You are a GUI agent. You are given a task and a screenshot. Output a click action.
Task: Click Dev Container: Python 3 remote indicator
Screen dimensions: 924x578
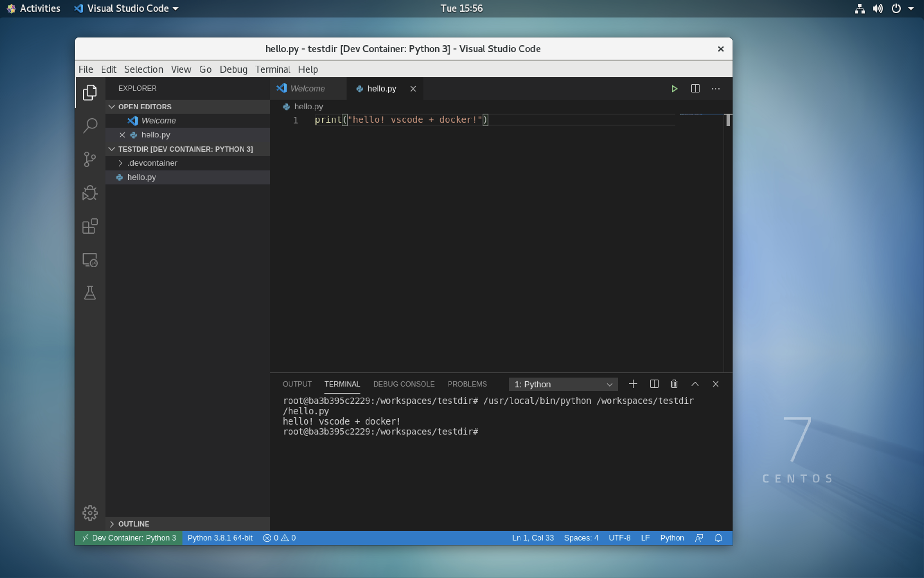[x=129, y=538]
